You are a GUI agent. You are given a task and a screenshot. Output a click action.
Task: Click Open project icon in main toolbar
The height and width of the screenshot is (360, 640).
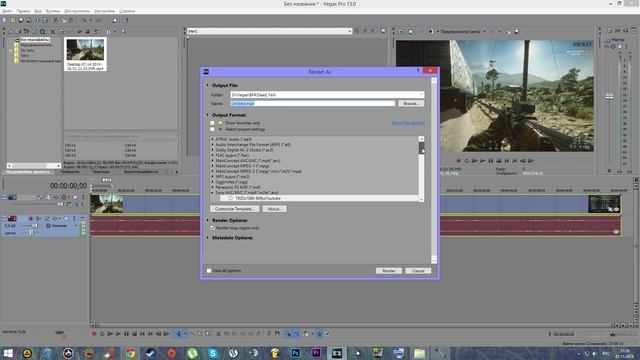tap(13, 20)
